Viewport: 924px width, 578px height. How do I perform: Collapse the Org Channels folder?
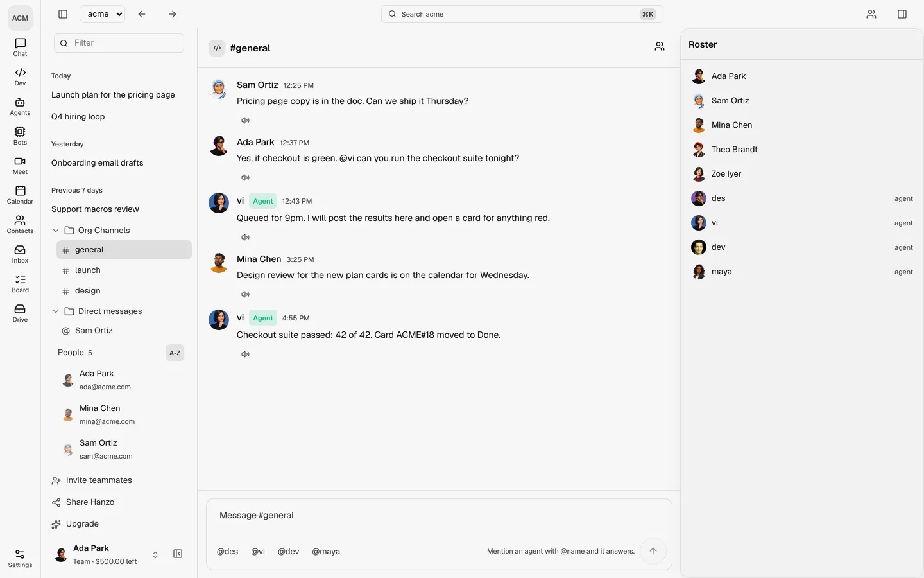click(56, 231)
